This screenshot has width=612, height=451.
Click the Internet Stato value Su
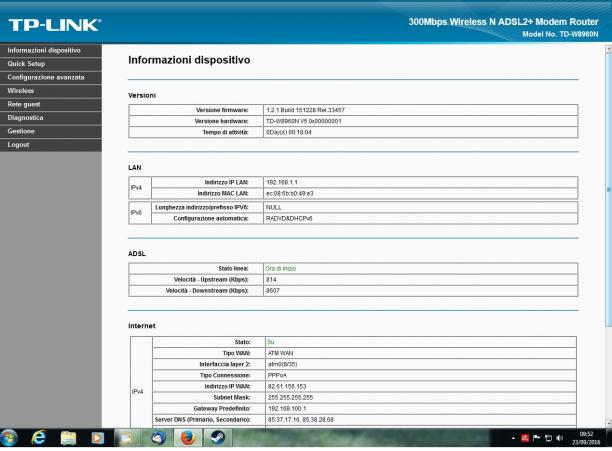271,342
